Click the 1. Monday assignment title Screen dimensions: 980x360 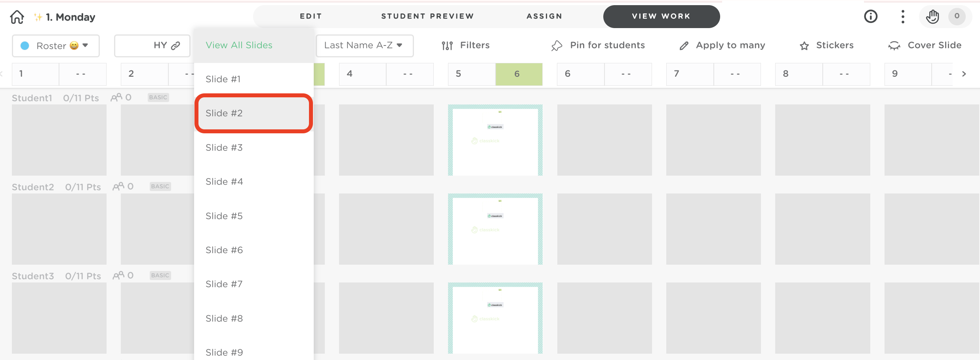tap(71, 17)
